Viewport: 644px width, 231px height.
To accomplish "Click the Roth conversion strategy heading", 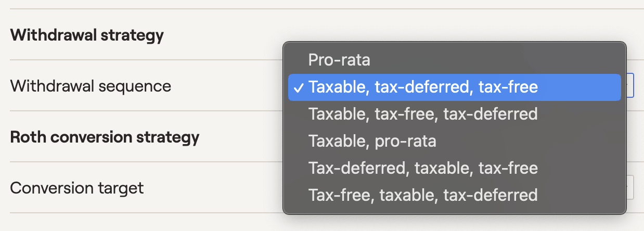I will 105,137.
